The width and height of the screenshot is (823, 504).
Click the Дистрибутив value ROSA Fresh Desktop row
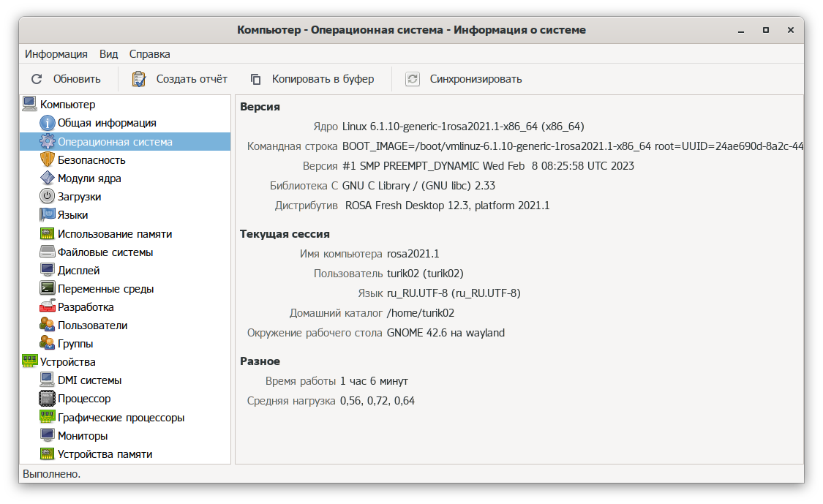pos(447,206)
